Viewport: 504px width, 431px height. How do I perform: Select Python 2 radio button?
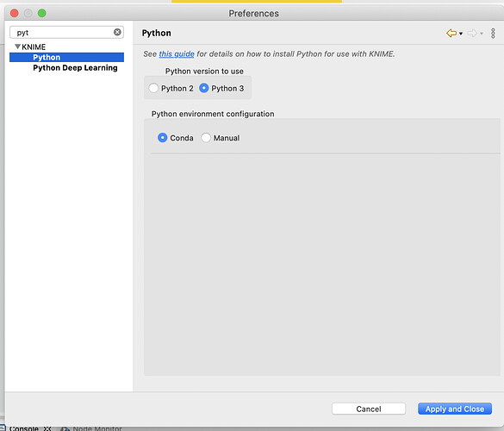coord(153,88)
